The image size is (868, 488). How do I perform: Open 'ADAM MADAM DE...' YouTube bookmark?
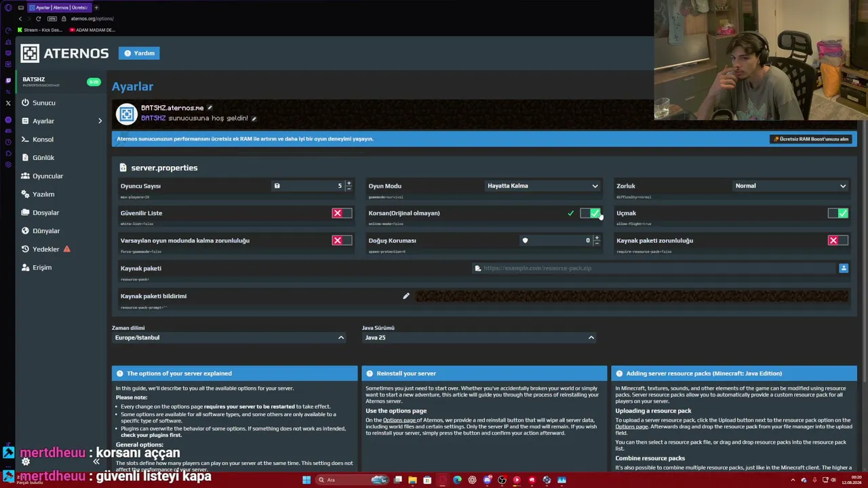point(92,30)
